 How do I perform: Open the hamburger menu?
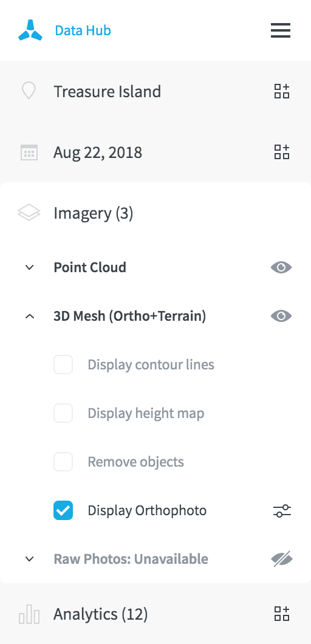281,30
